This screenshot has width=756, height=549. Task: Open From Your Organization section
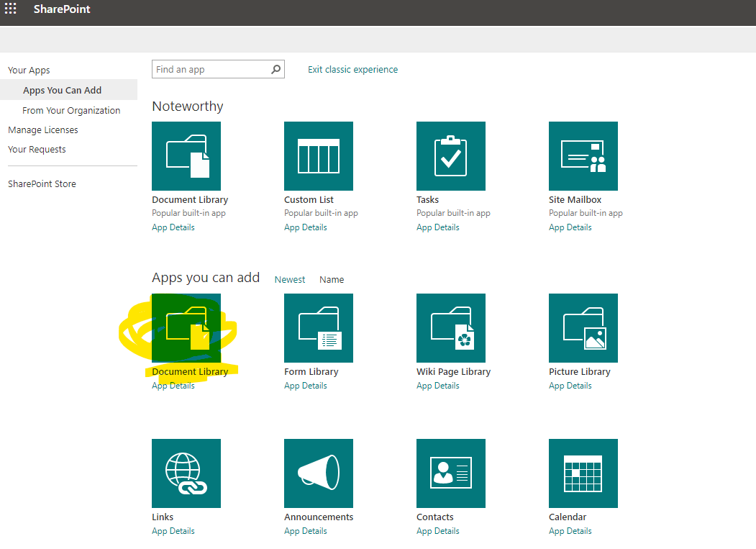click(71, 111)
